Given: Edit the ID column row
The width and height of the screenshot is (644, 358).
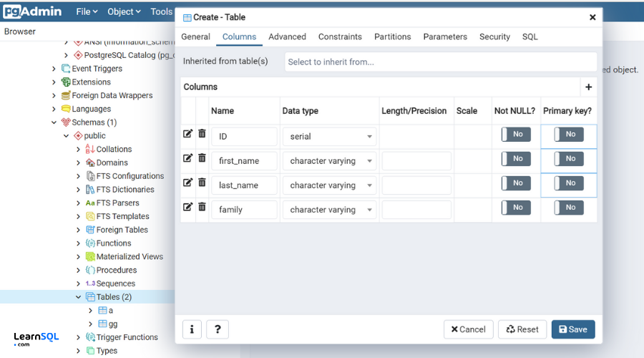Looking at the screenshot, I should [187, 134].
